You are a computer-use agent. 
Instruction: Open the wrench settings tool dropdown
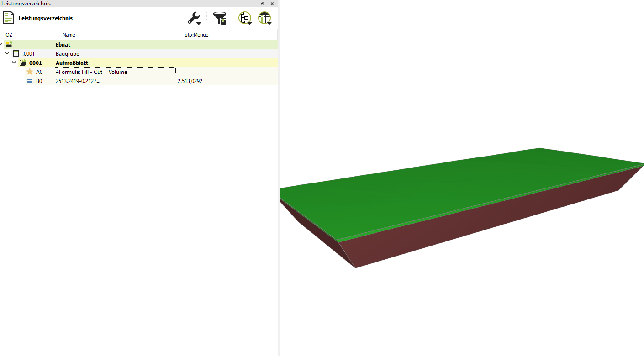194,18
